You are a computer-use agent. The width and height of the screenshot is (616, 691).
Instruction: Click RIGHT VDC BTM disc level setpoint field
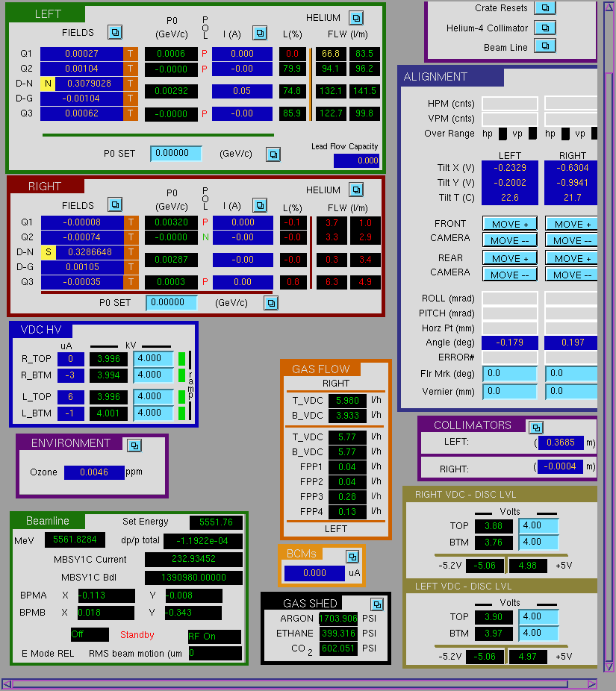538,542
